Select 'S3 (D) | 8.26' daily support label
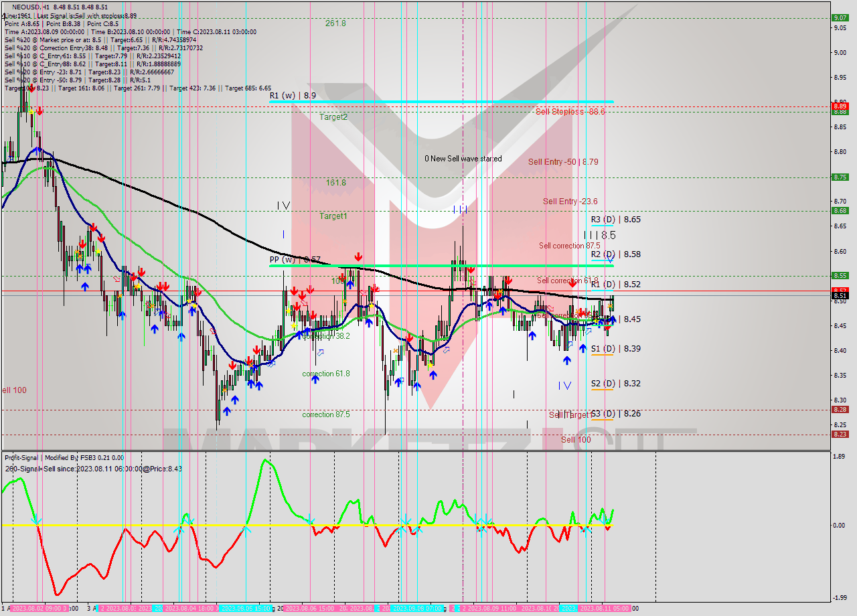Viewport: 857px width, 616px height. 615,414
